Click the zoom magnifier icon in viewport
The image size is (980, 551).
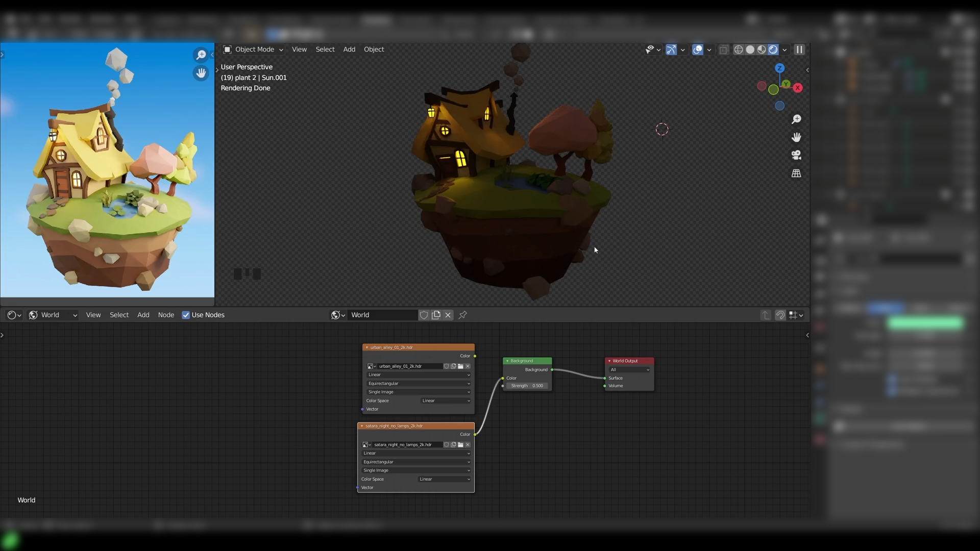pyautogui.click(x=796, y=119)
